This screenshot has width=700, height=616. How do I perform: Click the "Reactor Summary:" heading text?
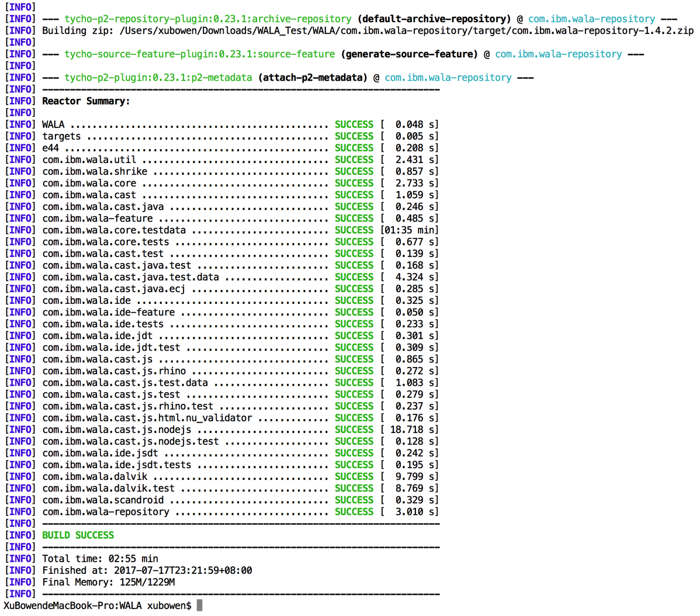(x=86, y=101)
